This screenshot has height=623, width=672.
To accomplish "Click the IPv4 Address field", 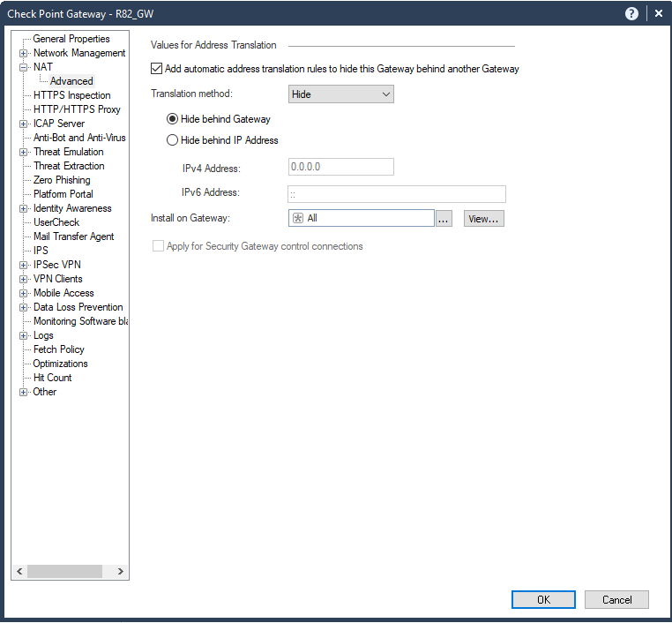I will tap(340, 167).
